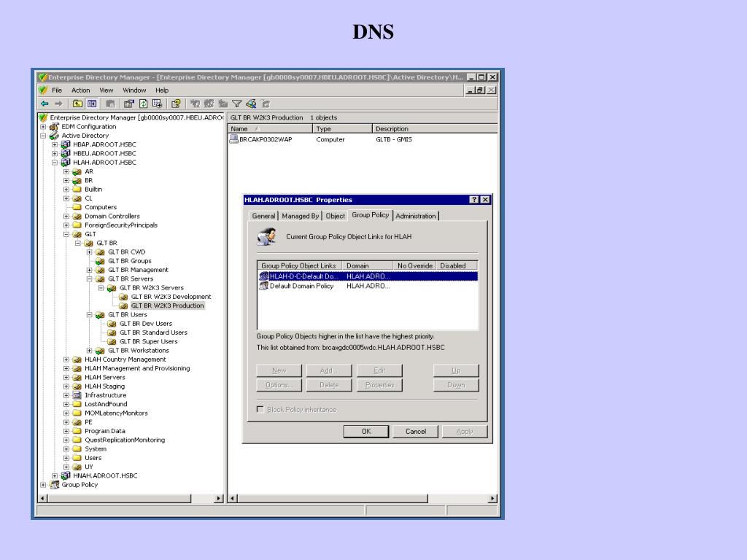Select QuestReplicationMonitoring tree item
The image size is (747, 560).
click(125, 440)
